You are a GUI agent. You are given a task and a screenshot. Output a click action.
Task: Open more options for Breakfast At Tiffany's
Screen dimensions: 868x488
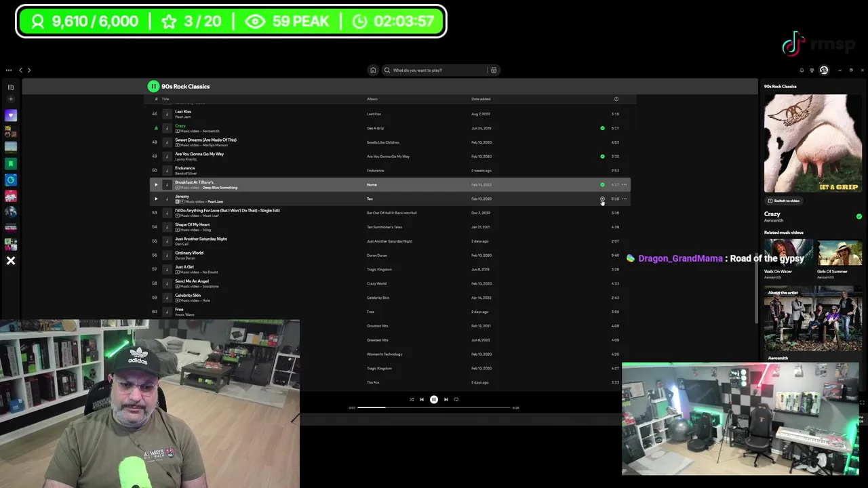tap(625, 184)
